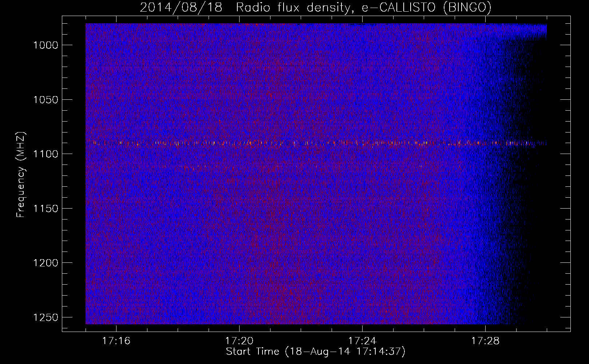This screenshot has height=364, width=589.
Task: Select the 1000 frequency tick label
Action: (46, 45)
